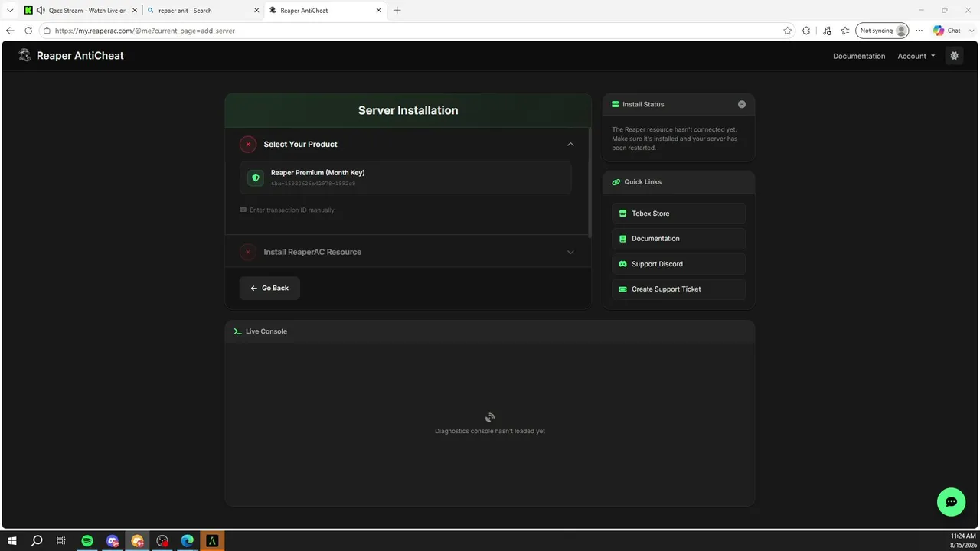980x551 pixels.
Task: Open the Account dropdown menu
Action: (x=916, y=56)
